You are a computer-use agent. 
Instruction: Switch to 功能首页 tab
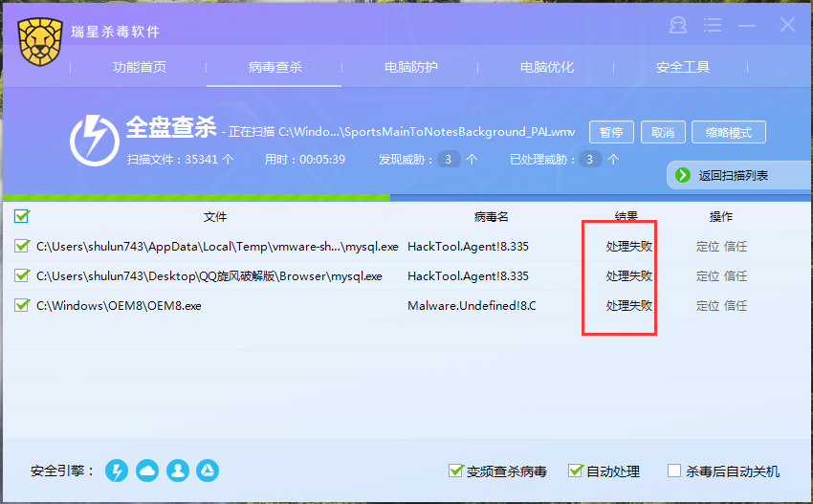pos(140,67)
